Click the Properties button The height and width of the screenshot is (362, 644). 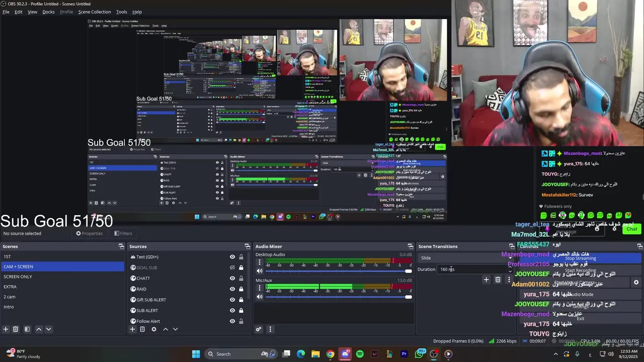pos(89,233)
